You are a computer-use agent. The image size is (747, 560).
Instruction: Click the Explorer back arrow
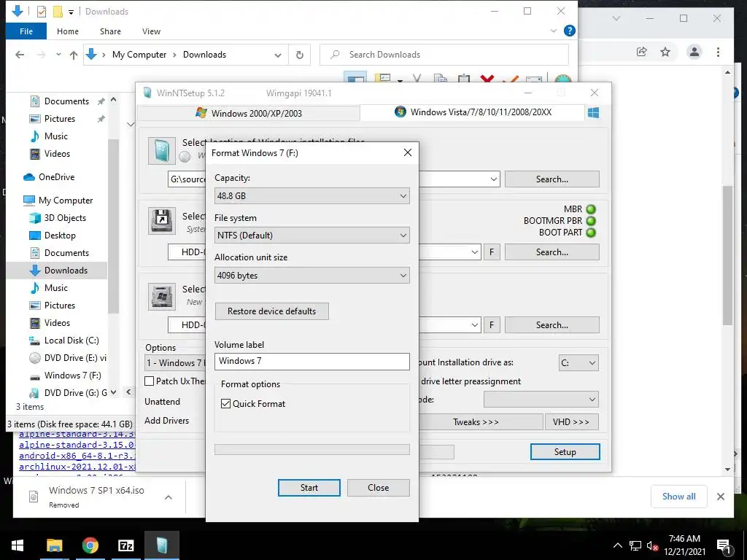(x=20, y=55)
